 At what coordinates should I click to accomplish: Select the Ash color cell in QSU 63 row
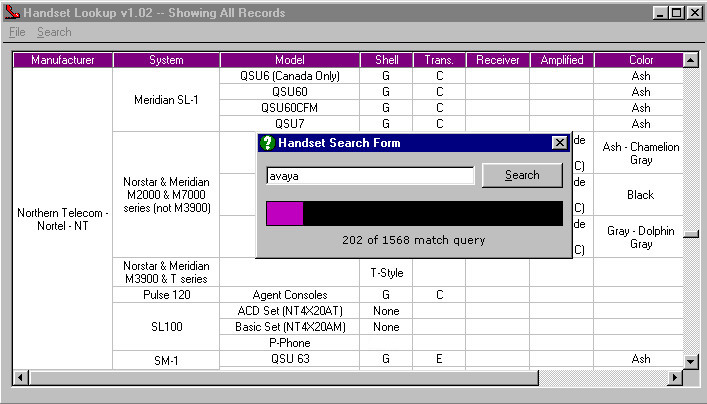point(640,359)
